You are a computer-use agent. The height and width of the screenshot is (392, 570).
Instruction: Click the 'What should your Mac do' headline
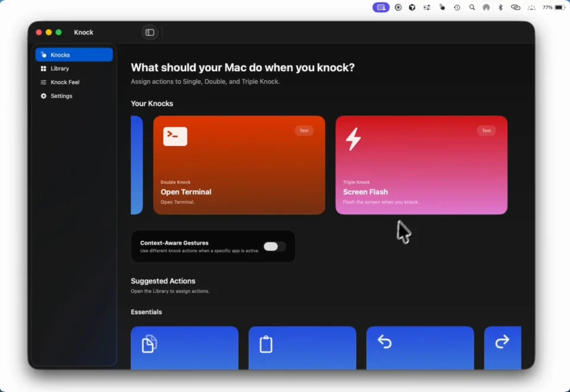click(242, 68)
